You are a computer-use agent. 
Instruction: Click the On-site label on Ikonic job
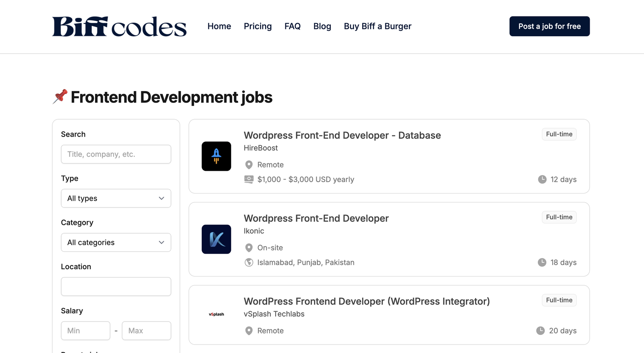pyautogui.click(x=270, y=248)
